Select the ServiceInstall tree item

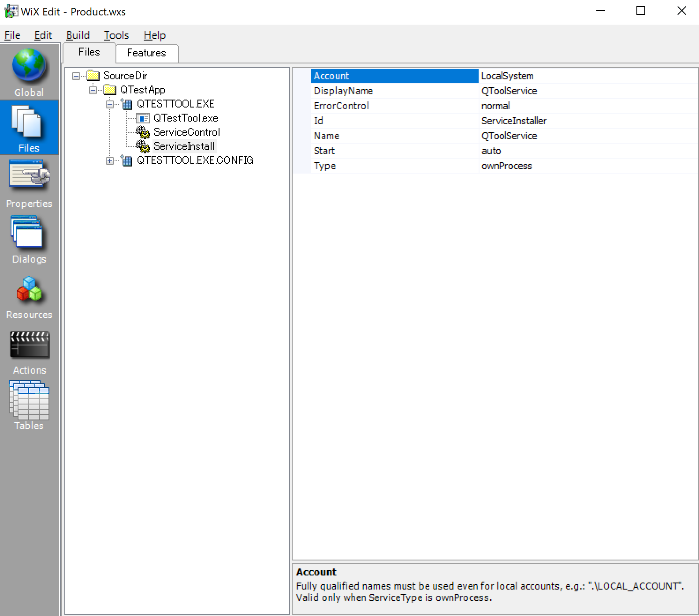(x=184, y=146)
